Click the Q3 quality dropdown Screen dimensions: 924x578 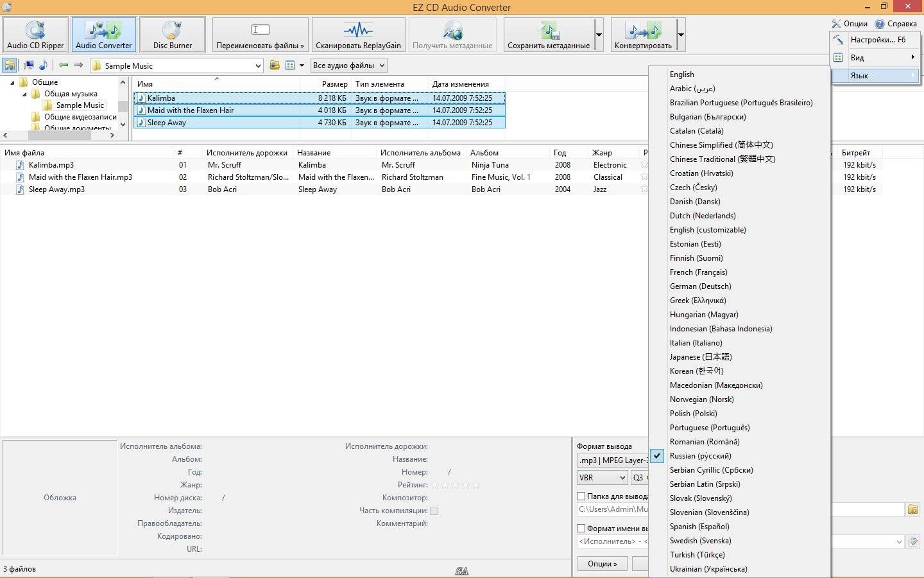[x=639, y=478]
